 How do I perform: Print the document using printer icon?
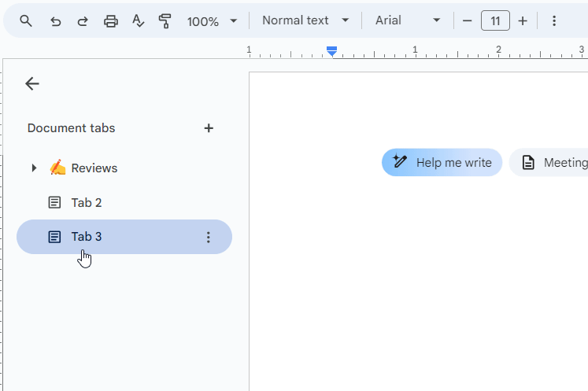point(111,21)
